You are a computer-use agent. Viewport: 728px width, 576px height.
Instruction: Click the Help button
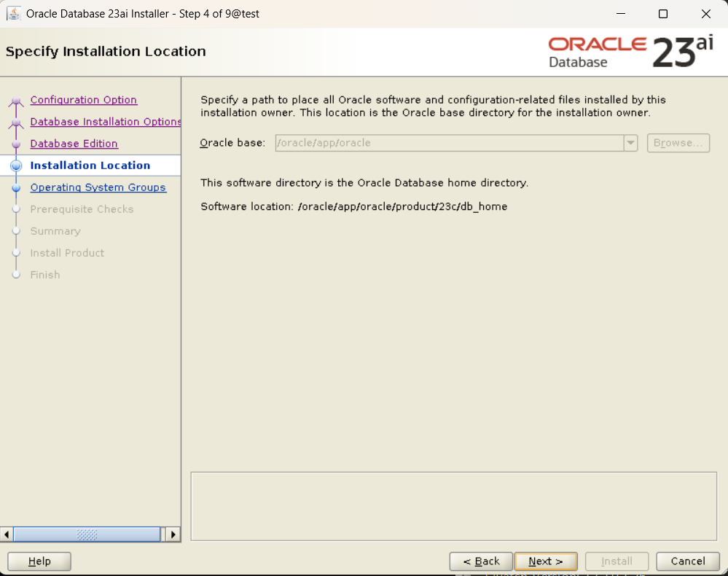click(39, 561)
